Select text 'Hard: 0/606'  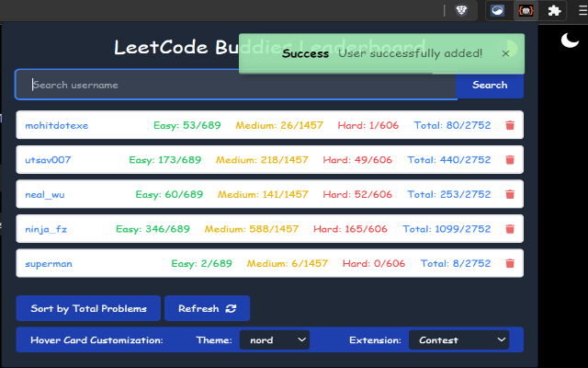pos(374,264)
